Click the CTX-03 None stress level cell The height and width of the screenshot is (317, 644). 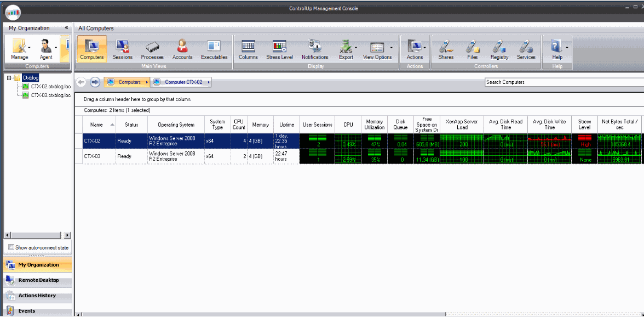click(584, 156)
